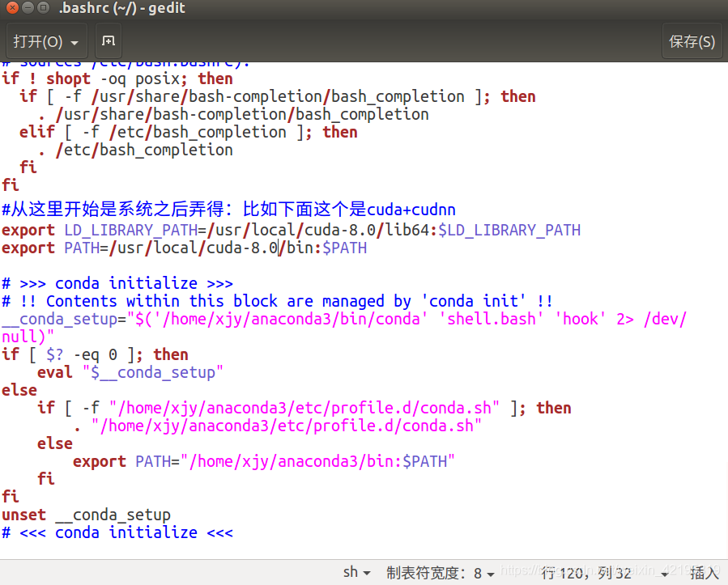This screenshot has width=728, height=585.
Task: Click the '. "/home/xjy/anaconda3/etc/profile.d/conda.sh"' source line
Action: click(x=278, y=426)
